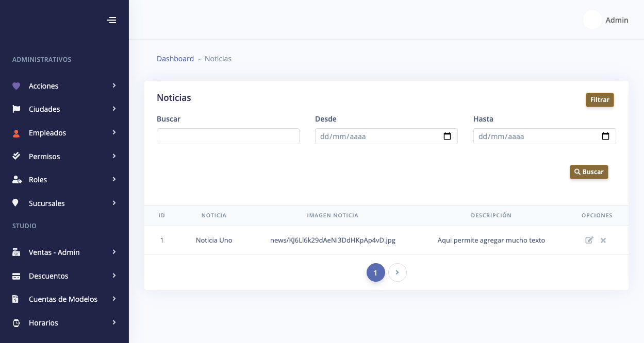644x343 pixels.
Task: Open the calendar picker in Hasta field
Action: pyautogui.click(x=605, y=136)
